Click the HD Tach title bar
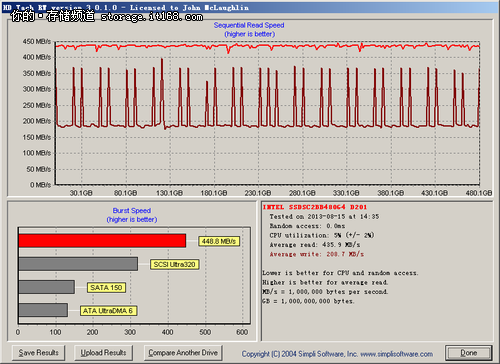The width and height of the screenshot is (500, 364). [250, 7]
